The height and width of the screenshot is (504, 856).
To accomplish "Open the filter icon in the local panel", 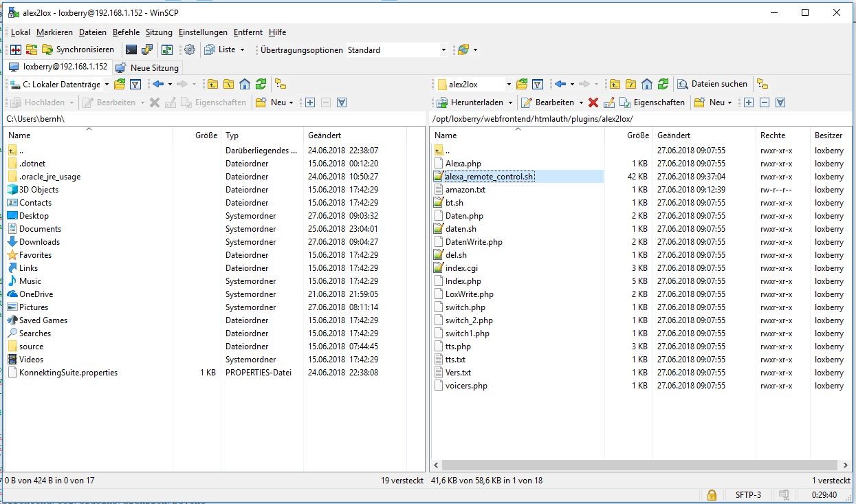I will pyautogui.click(x=135, y=84).
